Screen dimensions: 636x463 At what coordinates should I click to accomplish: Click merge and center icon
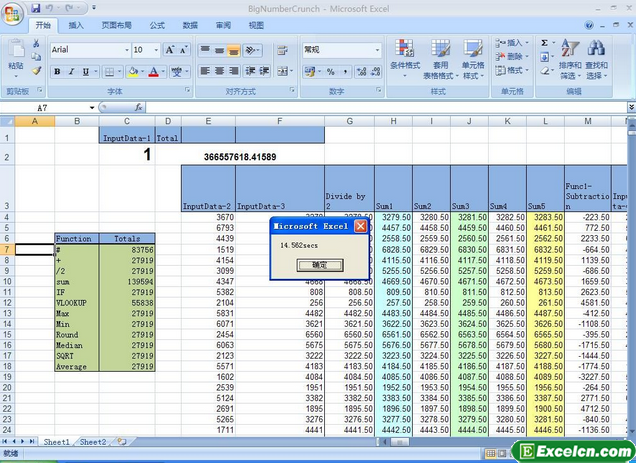[x=281, y=71]
